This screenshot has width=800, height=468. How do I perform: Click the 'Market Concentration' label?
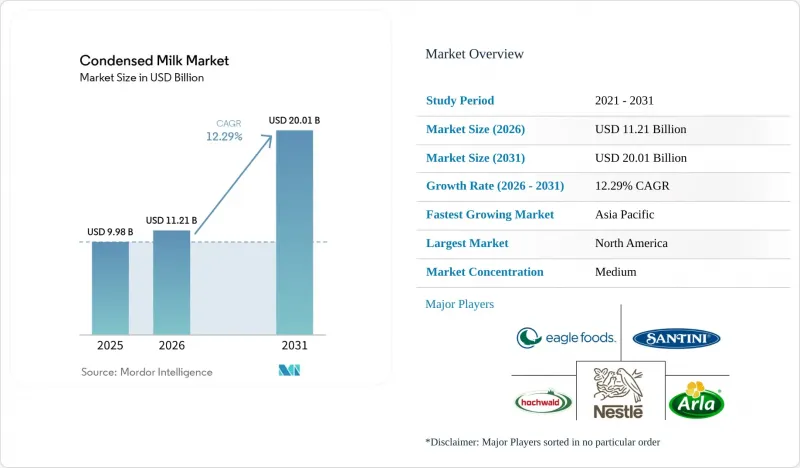coord(485,272)
